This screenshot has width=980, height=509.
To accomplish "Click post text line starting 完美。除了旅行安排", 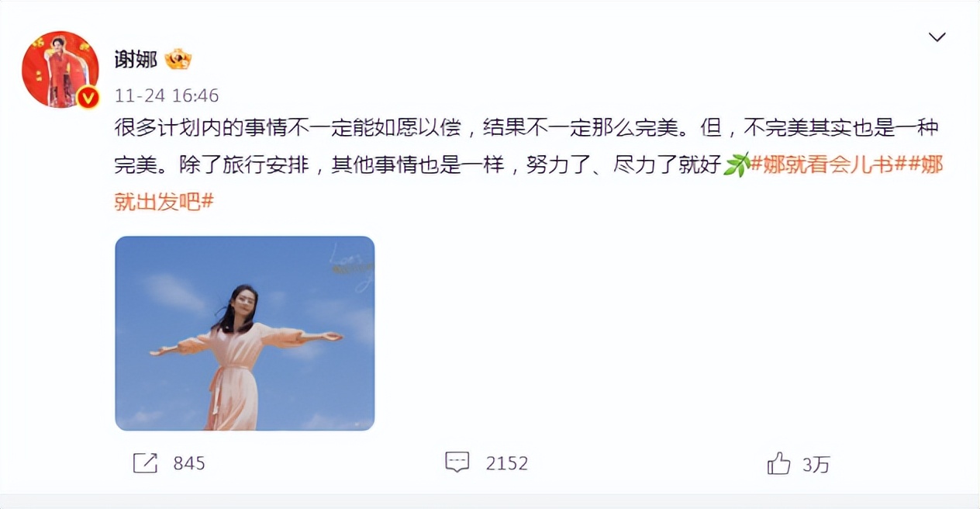I will pyautogui.click(x=419, y=164).
